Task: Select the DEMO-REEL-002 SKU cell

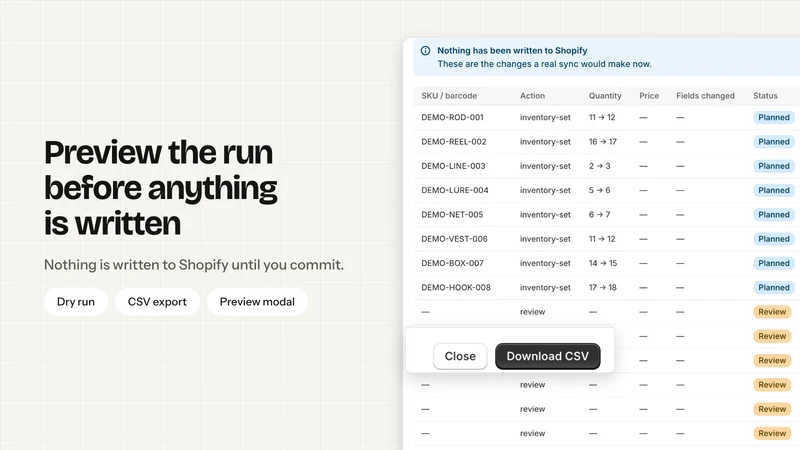Action: coord(454,142)
